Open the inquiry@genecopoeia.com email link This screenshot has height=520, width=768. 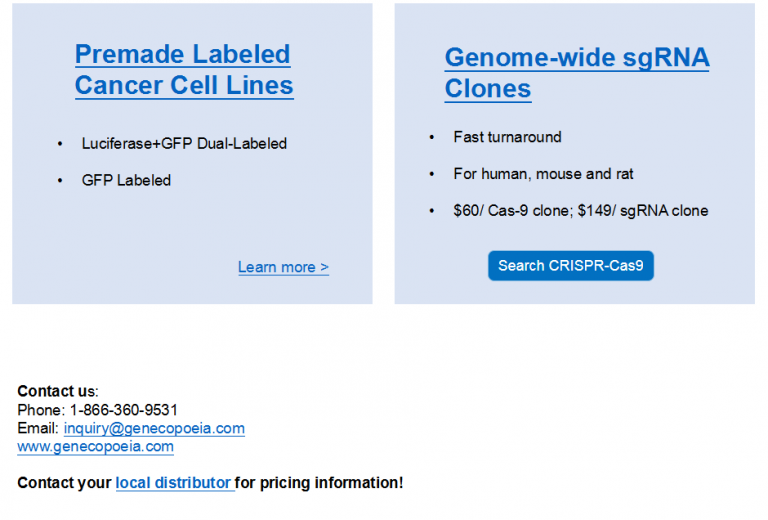point(154,428)
